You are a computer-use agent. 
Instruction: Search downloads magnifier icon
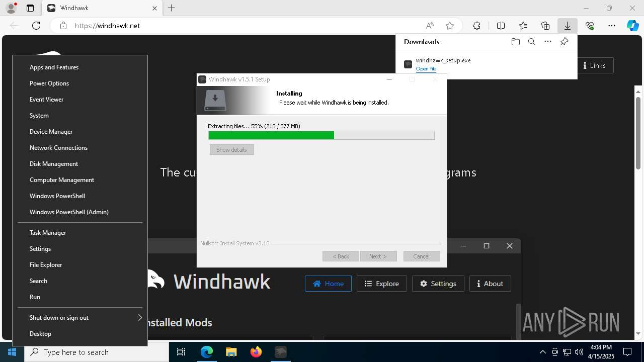coord(531,42)
